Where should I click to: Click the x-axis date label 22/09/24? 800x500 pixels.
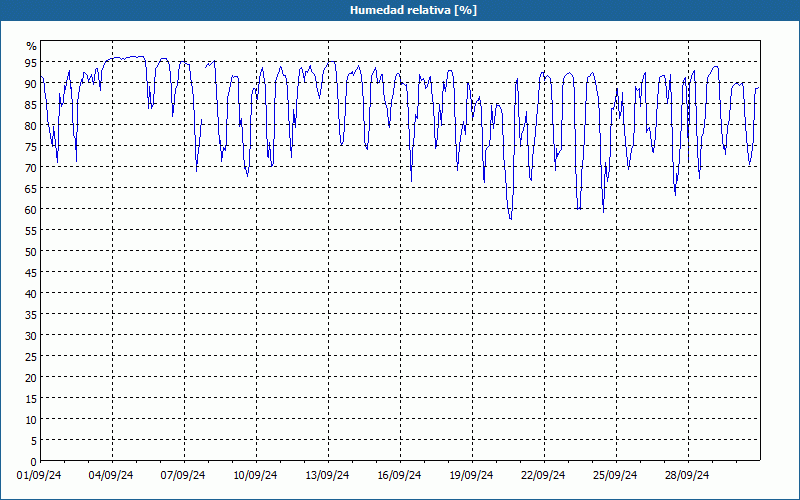coord(543,475)
